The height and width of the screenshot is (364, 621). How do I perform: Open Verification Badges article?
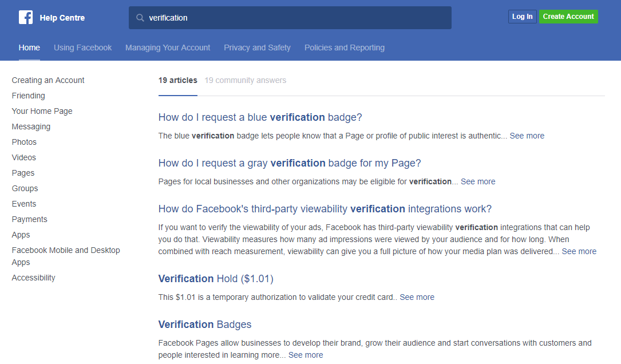[205, 325]
